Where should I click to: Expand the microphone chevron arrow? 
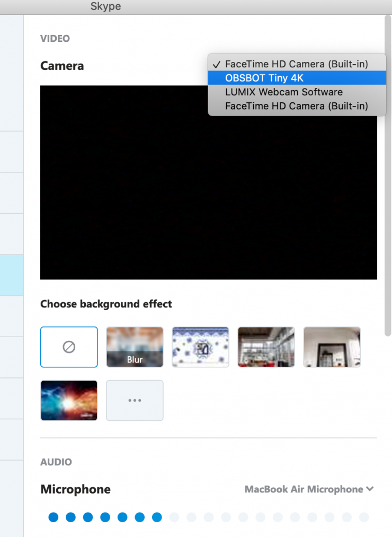pos(370,489)
